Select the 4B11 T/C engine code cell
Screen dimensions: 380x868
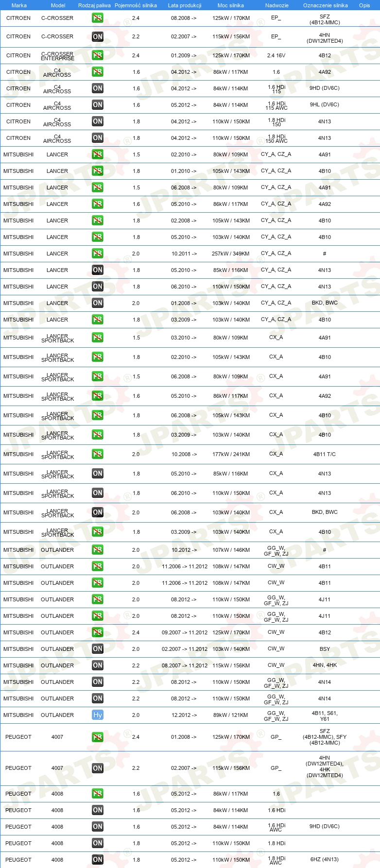tap(325, 454)
